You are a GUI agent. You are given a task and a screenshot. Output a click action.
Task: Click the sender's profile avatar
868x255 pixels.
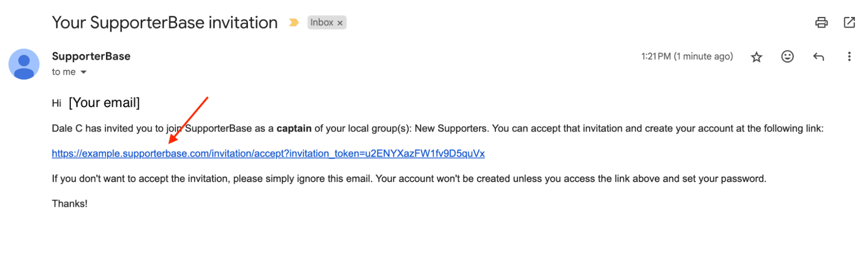point(24,64)
